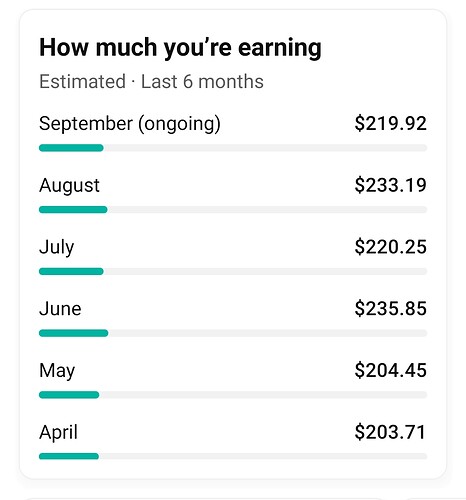466x500 pixels.
Task: Select the May earnings progress bar
Action: [x=233, y=395]
